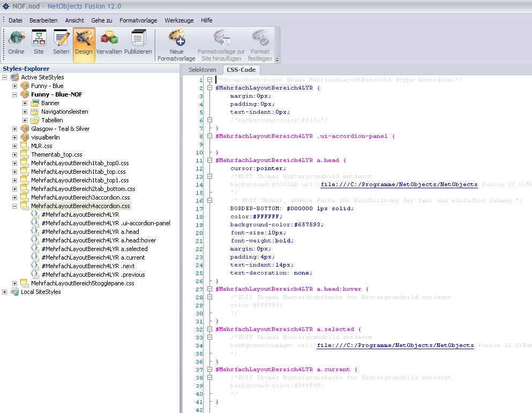Open the Verwalten view icon
Image resolution: width=532 pixels, height=413 pixels.
(x=109, y=43)
